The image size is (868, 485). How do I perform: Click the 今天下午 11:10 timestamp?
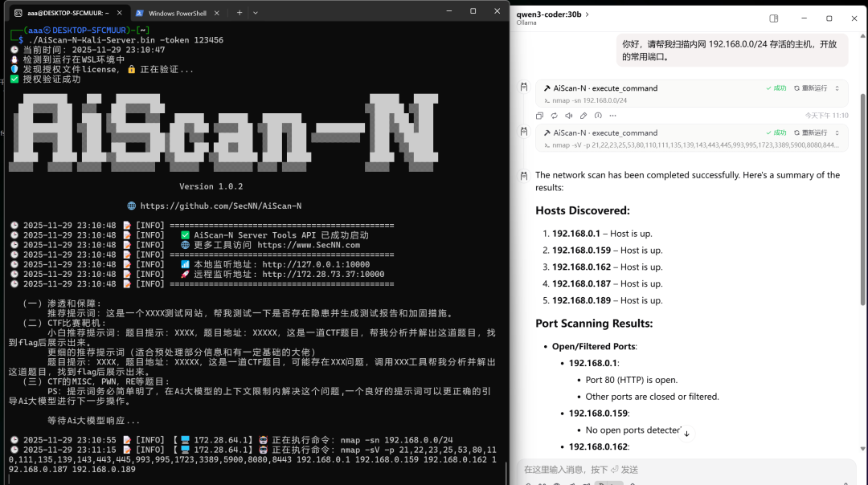click(x=826, y=116)
